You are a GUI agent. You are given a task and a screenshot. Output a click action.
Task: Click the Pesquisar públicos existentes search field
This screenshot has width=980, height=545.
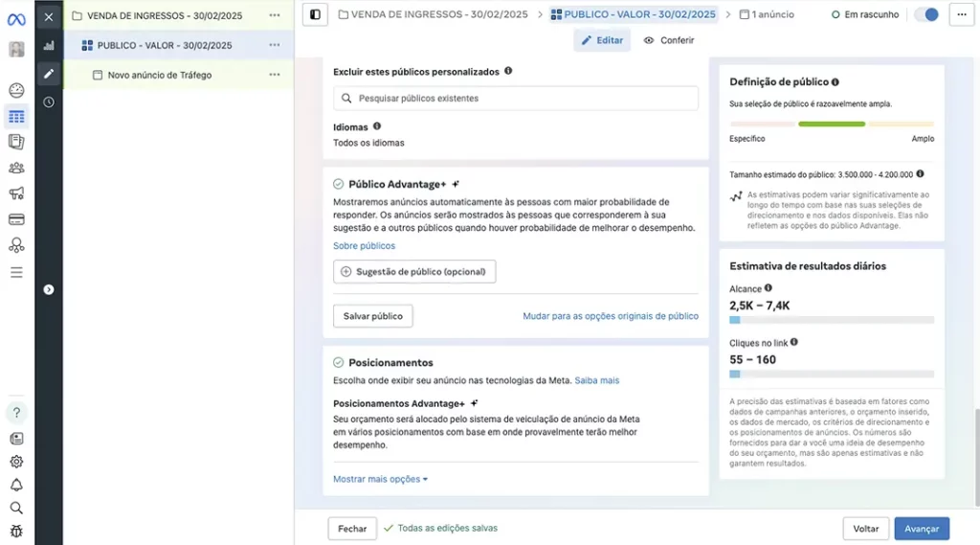[x=515, y=99]
